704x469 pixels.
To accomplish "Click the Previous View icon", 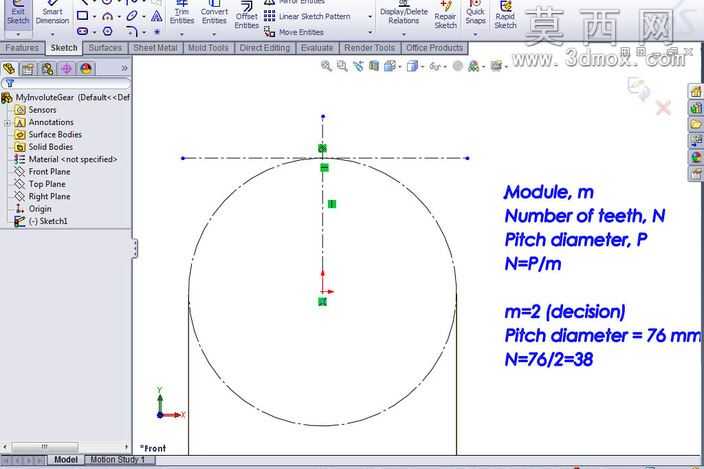I will click(x=358, y=66).
